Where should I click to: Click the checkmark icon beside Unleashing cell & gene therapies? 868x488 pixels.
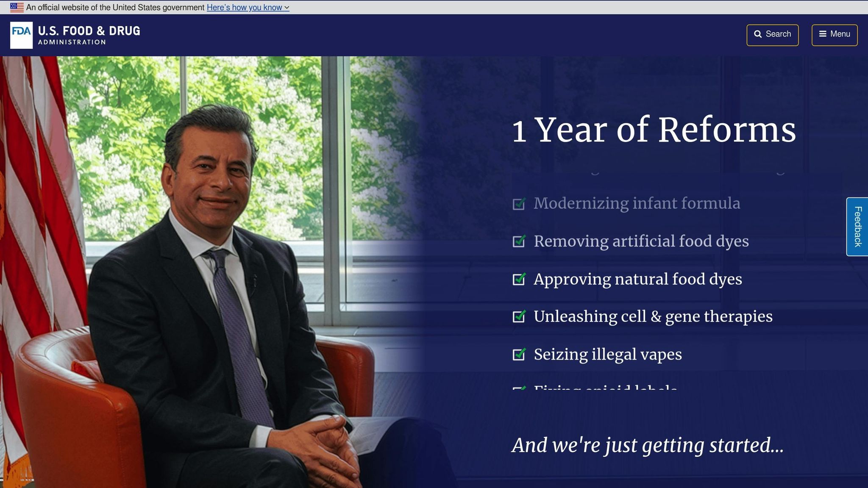[x=519, y=316]
